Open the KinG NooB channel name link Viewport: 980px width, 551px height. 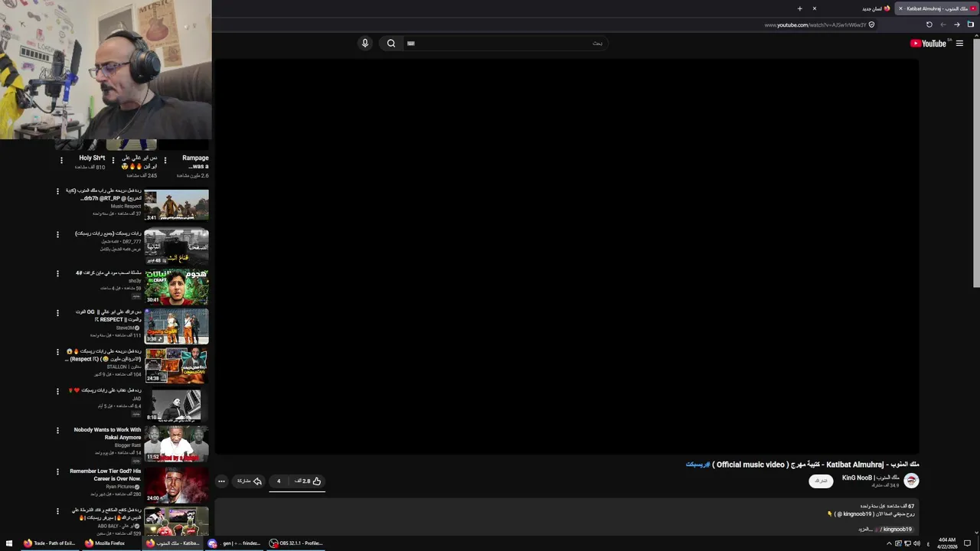pyautogui.click(x=871, y=478)
